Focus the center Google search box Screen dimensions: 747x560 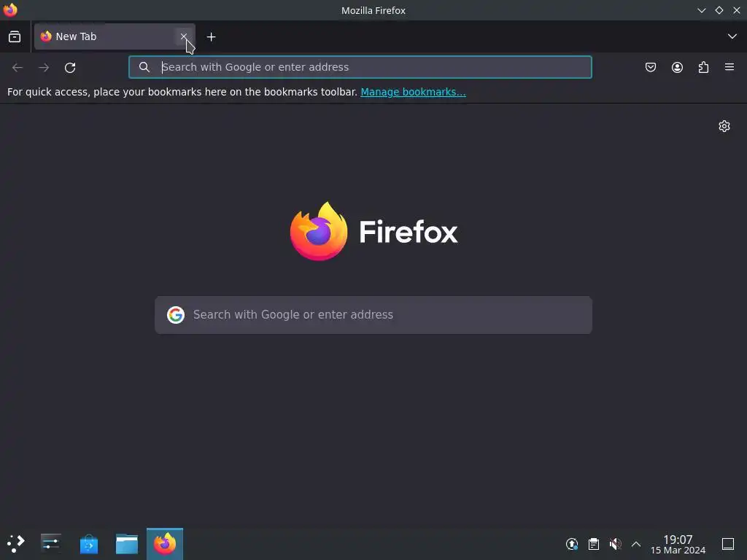click(x=373, y=315)
